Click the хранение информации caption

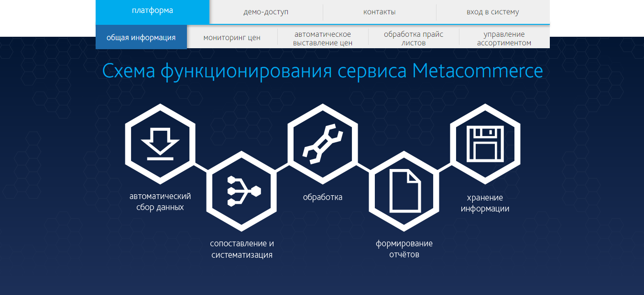[485, 202]
